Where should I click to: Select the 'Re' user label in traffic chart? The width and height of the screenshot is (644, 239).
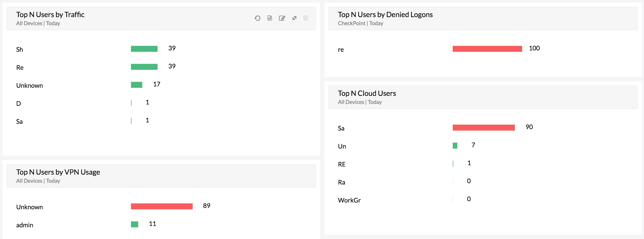20,67
